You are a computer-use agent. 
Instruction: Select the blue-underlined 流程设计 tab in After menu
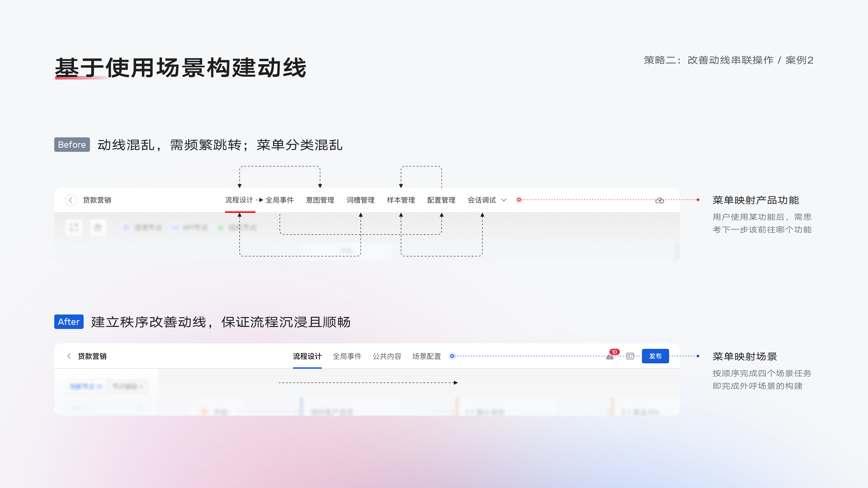pos(307,356)
